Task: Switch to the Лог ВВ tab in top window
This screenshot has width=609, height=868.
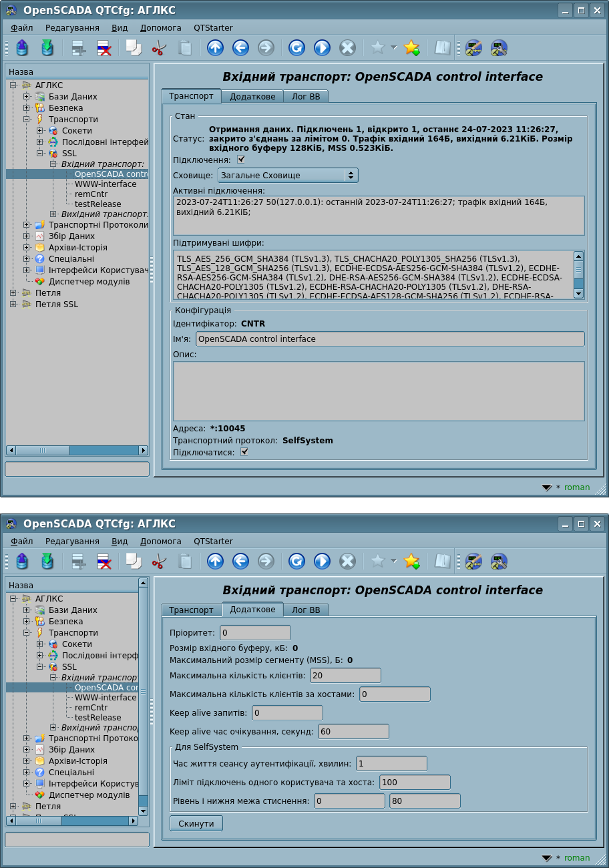Action: (x=306, y=96)
